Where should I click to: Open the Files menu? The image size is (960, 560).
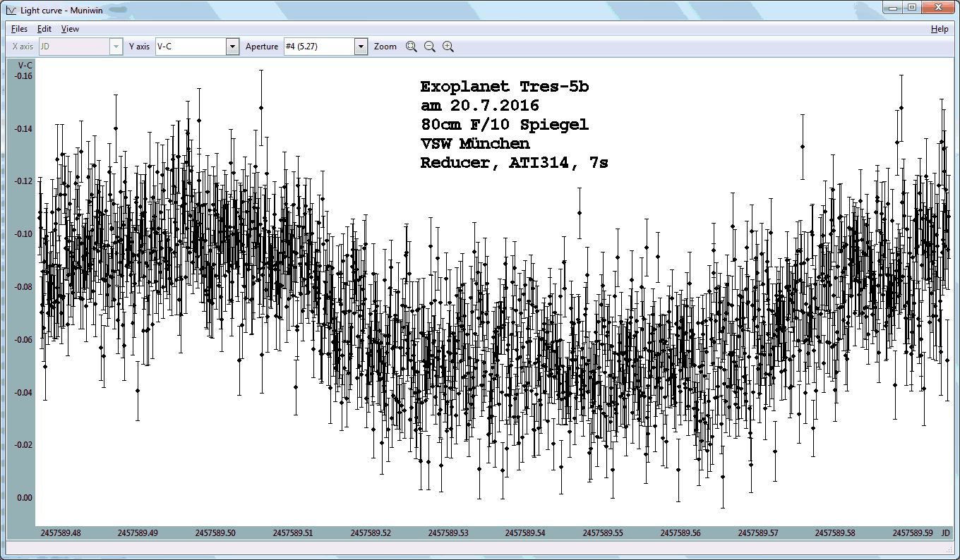(x=19, y=29)
